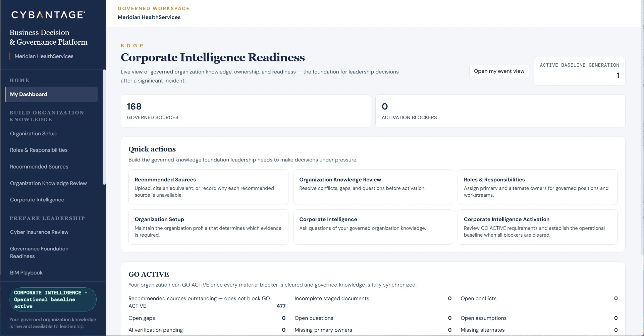644x336 pixels.
Task: Go to Roles & Responsibilities sidebar item
Action: click(39, 150)
